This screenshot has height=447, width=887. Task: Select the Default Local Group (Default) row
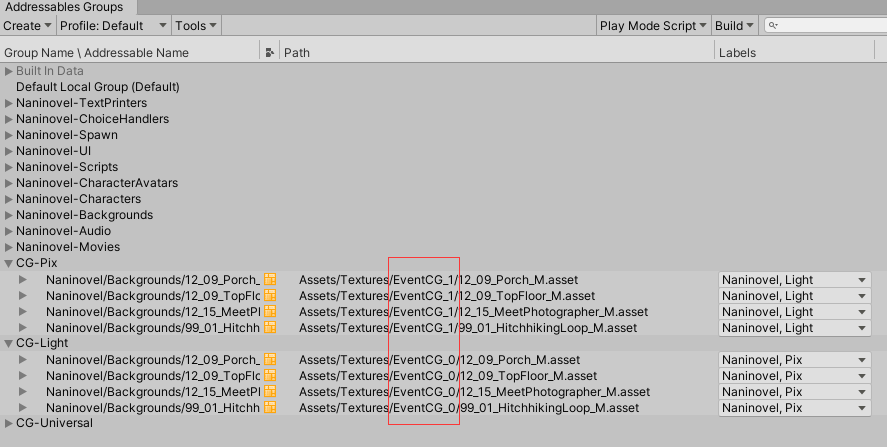point(97,87)
